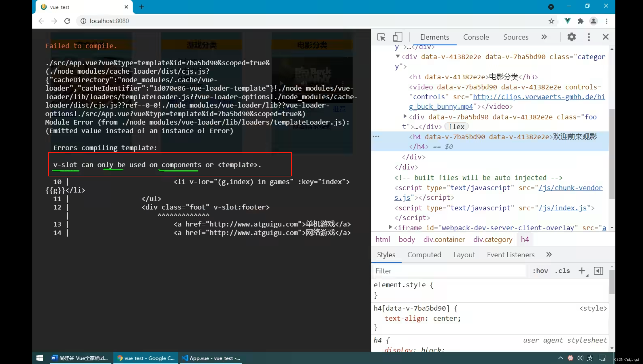Open the Vue devtools extension icon
643x364 pixels.
coord(567,21)
